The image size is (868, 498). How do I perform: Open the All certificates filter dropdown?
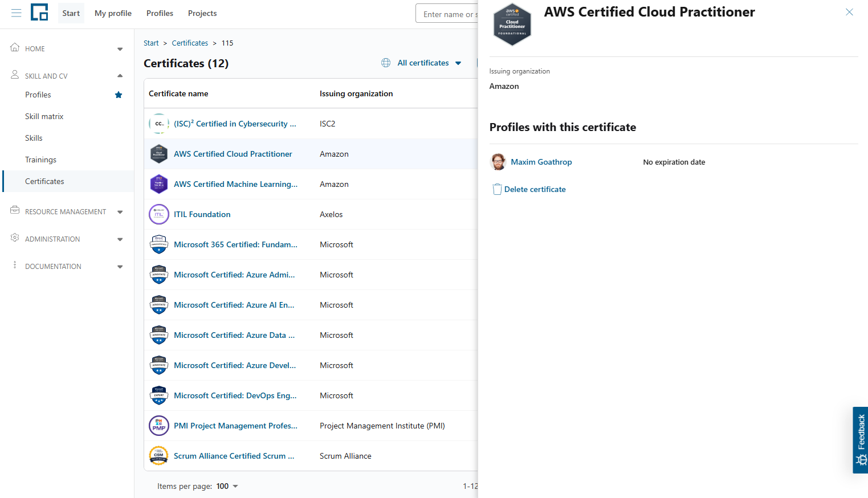[x=422, y=63]
